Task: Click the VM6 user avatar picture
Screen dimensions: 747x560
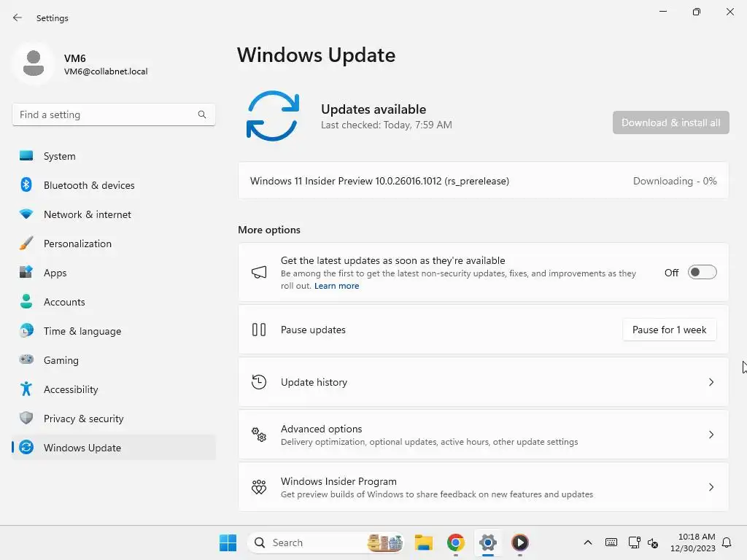Action: click(34, 63)
